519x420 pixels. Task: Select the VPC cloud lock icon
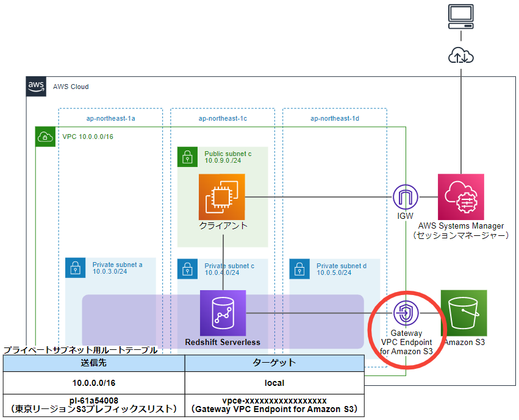pos(45,137)
